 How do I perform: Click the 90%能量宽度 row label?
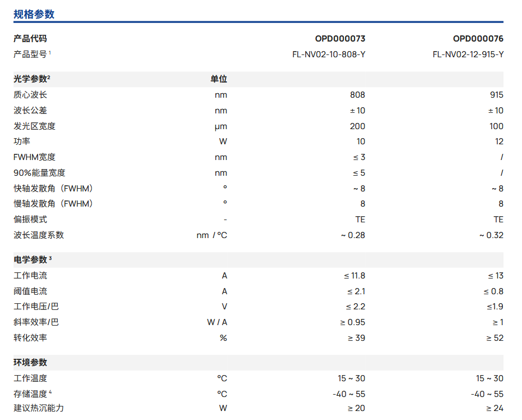(39, 173)
